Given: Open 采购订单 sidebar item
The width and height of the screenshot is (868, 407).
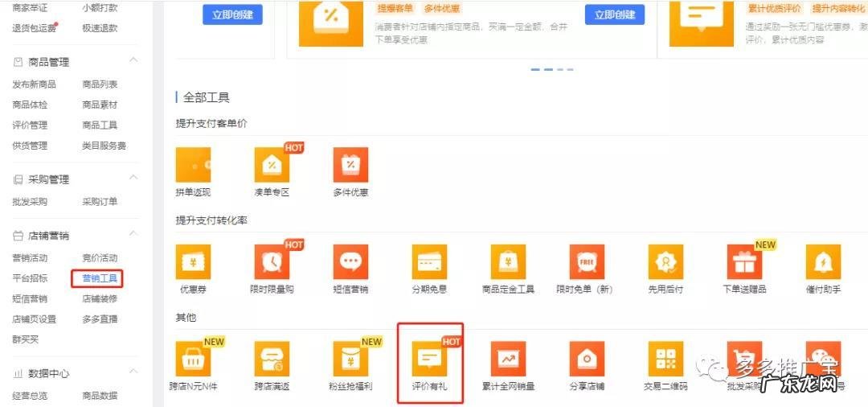Looking at the screenshot, I should (100, 202).
